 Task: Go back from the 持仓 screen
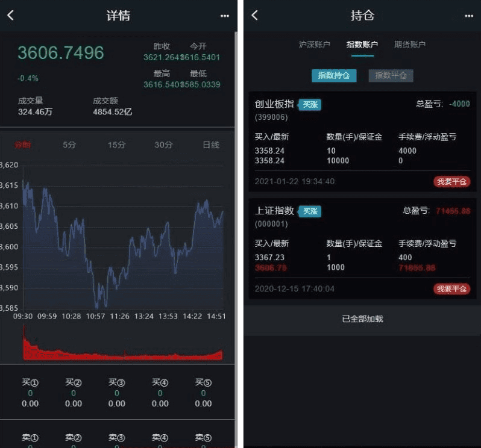[x=254, y=16]
